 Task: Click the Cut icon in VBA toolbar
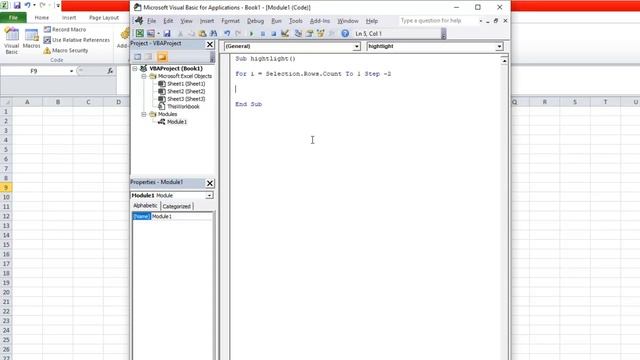click(x=180, y=34)
